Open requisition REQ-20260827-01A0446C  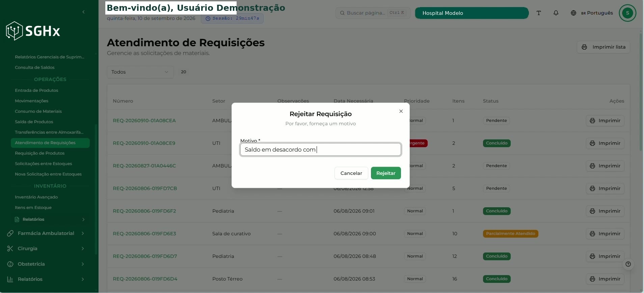[x=144, y=166]
